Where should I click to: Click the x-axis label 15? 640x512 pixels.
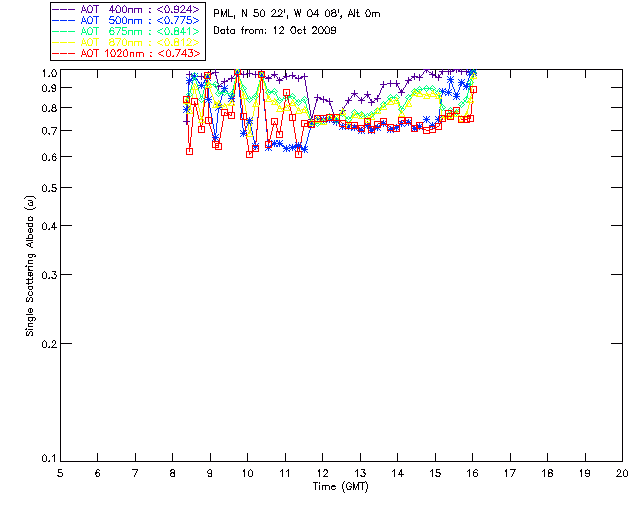click(x=435, y=473)
